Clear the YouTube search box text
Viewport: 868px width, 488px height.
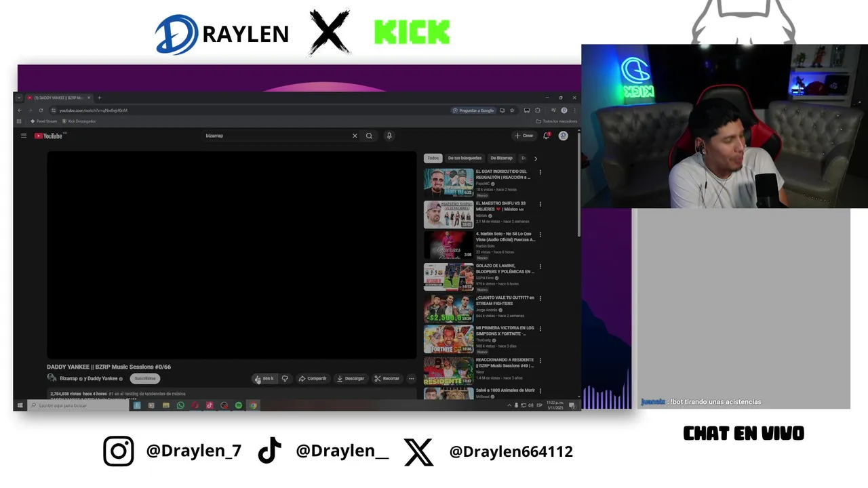355,136
